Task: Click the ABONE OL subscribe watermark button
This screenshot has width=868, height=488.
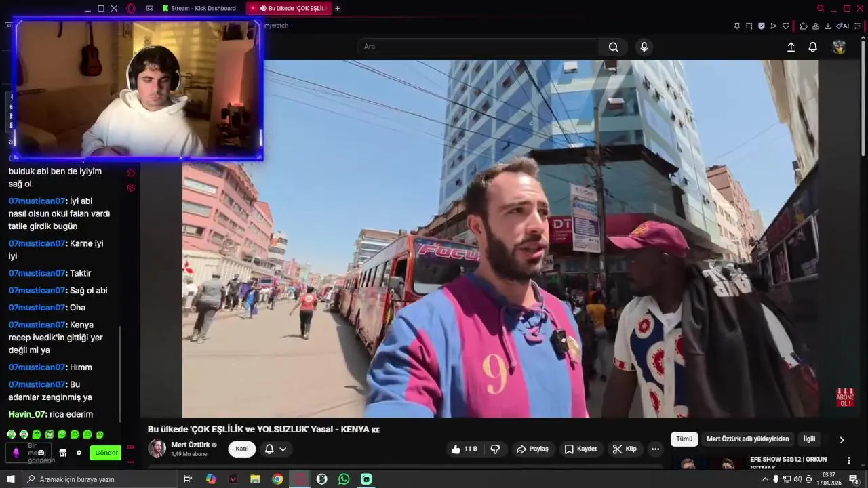Action: point(845,397)
